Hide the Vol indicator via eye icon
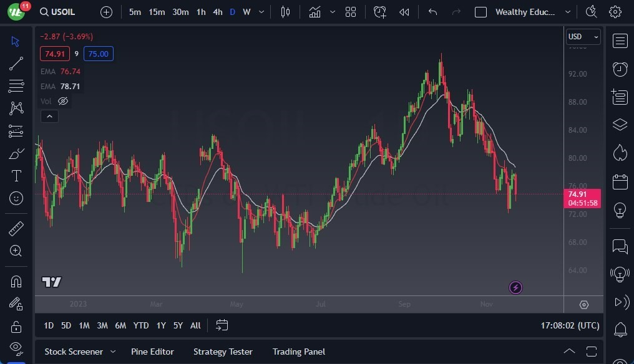Screen dimensions: 634x364 (x=62, y=101)
